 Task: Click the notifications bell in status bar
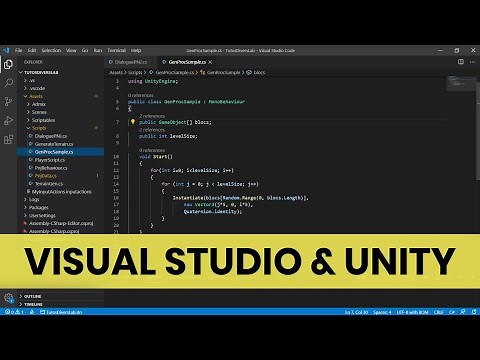click(x=474, y=312)
